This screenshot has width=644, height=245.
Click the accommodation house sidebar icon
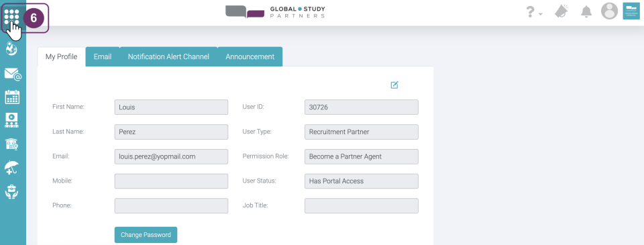[x=12, y=144]
